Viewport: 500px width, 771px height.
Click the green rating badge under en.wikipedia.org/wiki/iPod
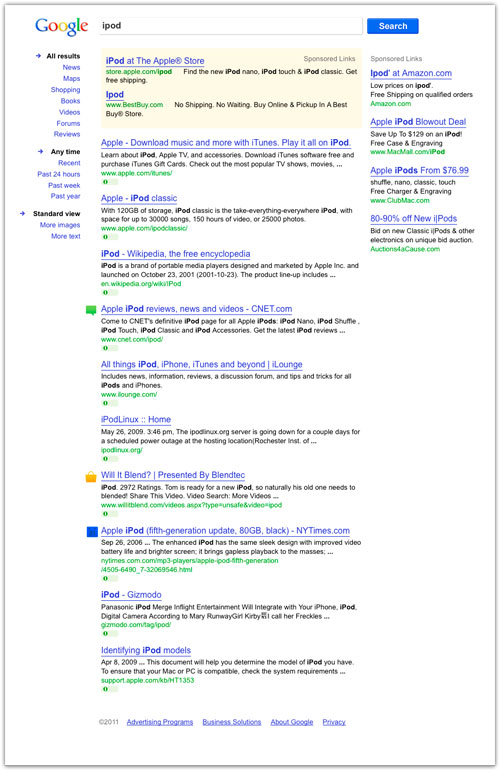pyautogui.click(x=110, y=293)
